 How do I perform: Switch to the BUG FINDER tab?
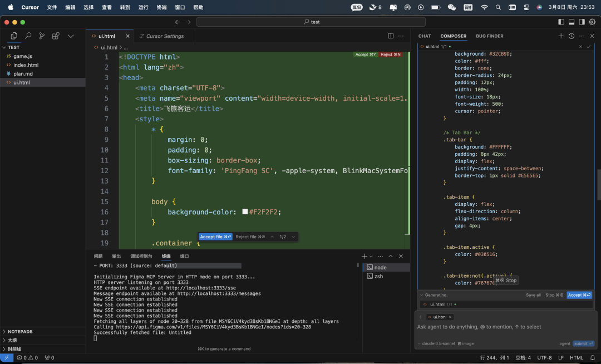489,36
